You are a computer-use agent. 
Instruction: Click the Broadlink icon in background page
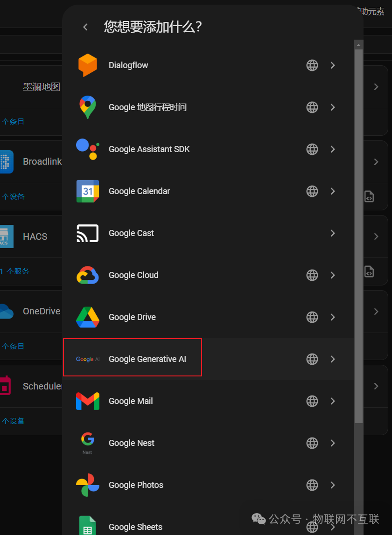(x=6, y=162)
